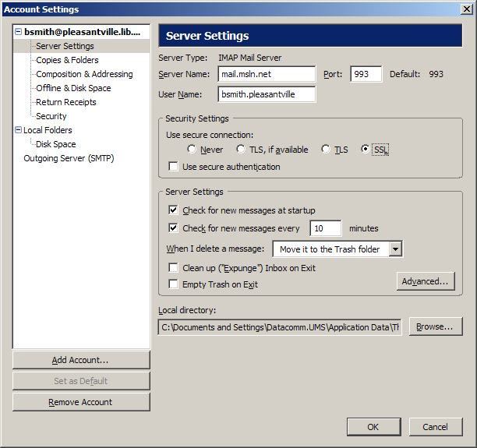Click the User Name field bsmith.pleasantville
This screenshot has height=448, width=477.
[x=267, y=94]
